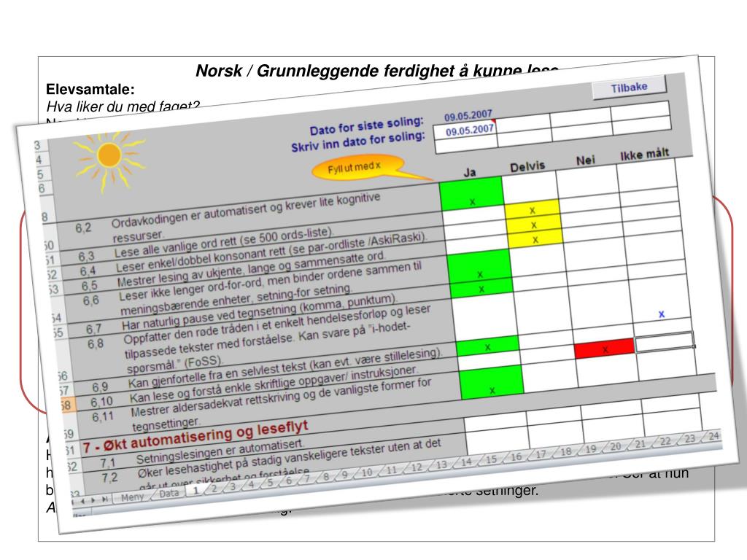Click the sun picture
747x560 pixels.
point(109,158)
